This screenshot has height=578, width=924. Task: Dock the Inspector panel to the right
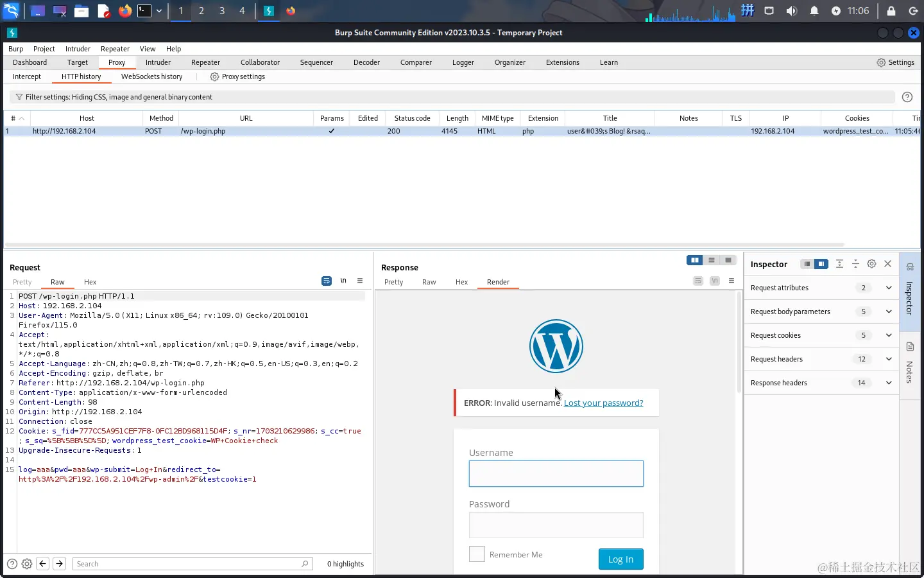point(821,264)
